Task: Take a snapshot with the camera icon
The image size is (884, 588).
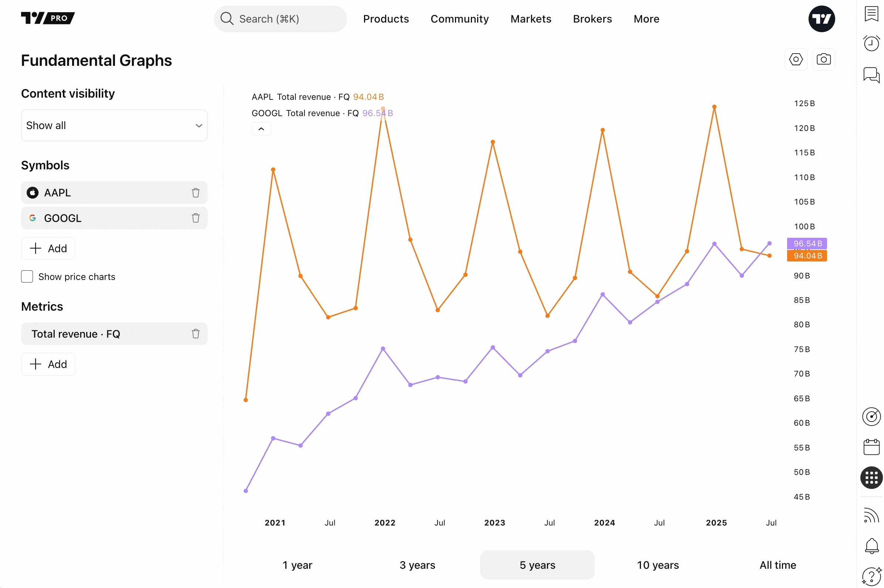Action: point(824,59)
